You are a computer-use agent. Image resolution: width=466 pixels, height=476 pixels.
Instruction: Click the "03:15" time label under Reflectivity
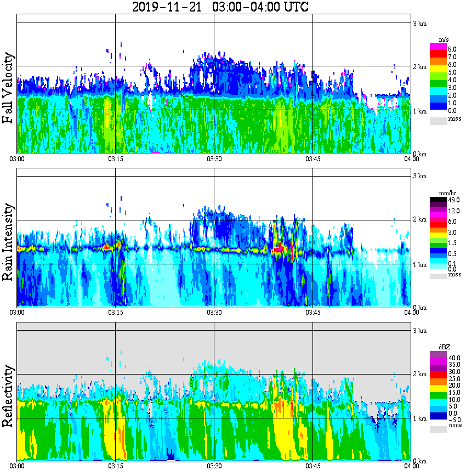[116, 466]
